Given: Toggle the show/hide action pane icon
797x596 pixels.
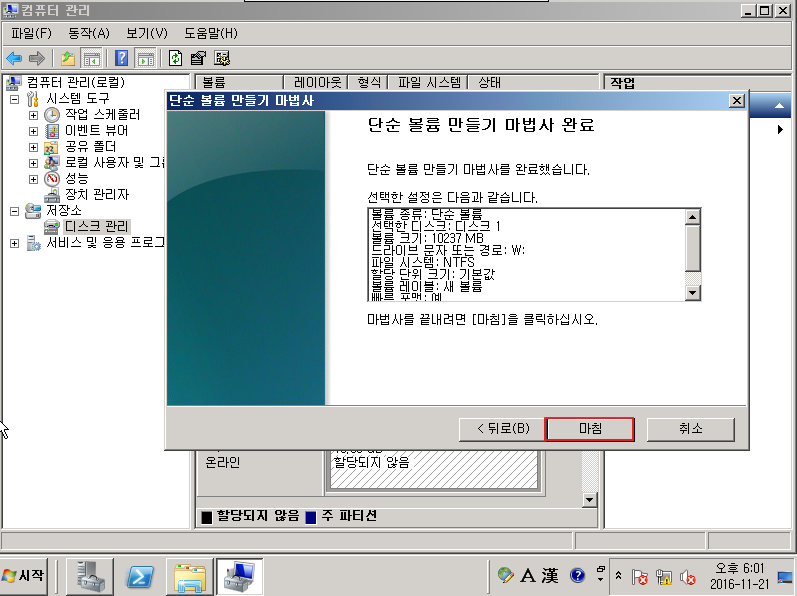Looking at the screenshot, I should 145,58.
